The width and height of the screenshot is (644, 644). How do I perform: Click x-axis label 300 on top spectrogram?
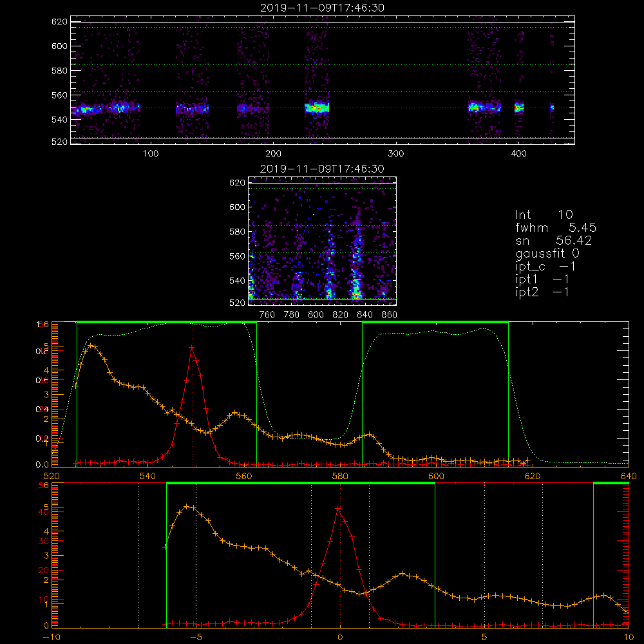click(395, 153)
